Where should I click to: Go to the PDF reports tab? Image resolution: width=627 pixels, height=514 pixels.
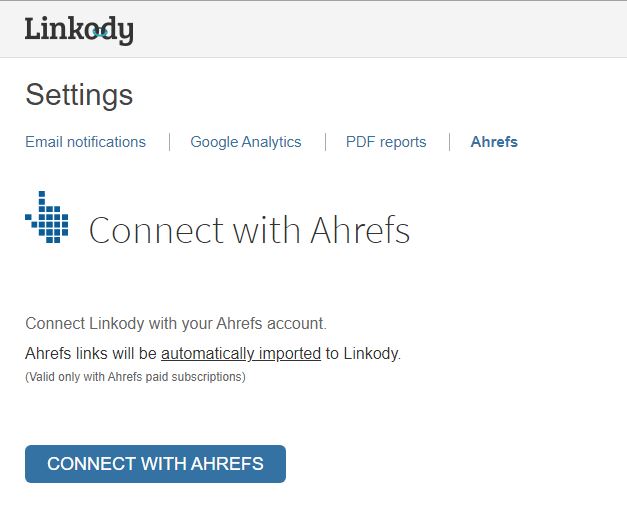coord(386,142)
